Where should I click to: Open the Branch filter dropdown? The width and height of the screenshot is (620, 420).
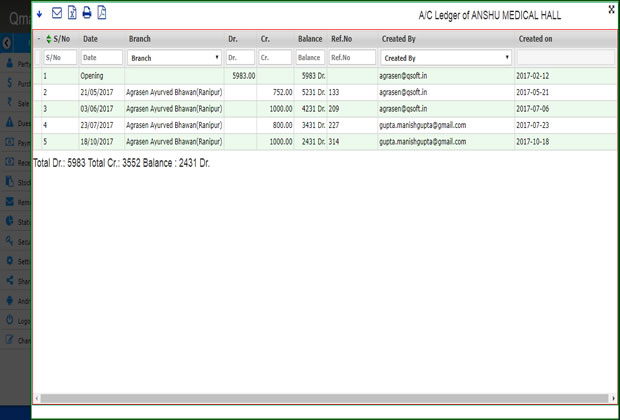coord(174,58)
